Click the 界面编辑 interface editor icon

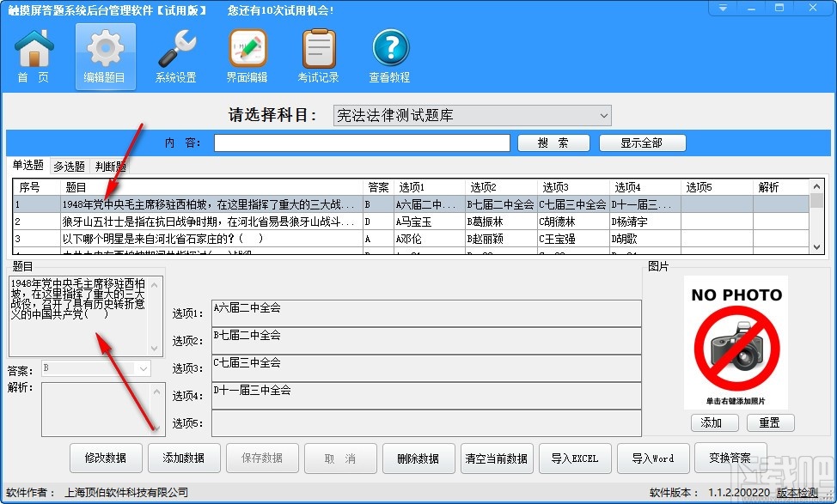pyautogui.click(x=247, y=54)
